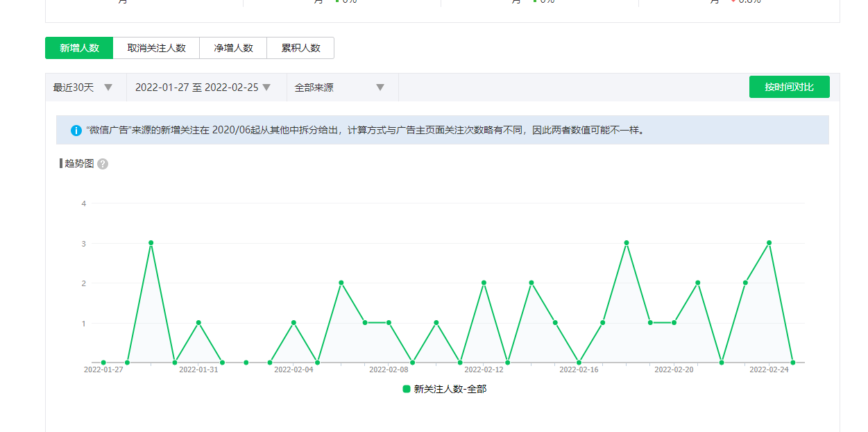
Task: Click the data point peak on 2022-02-18
Action: click(x=627, y=243)
